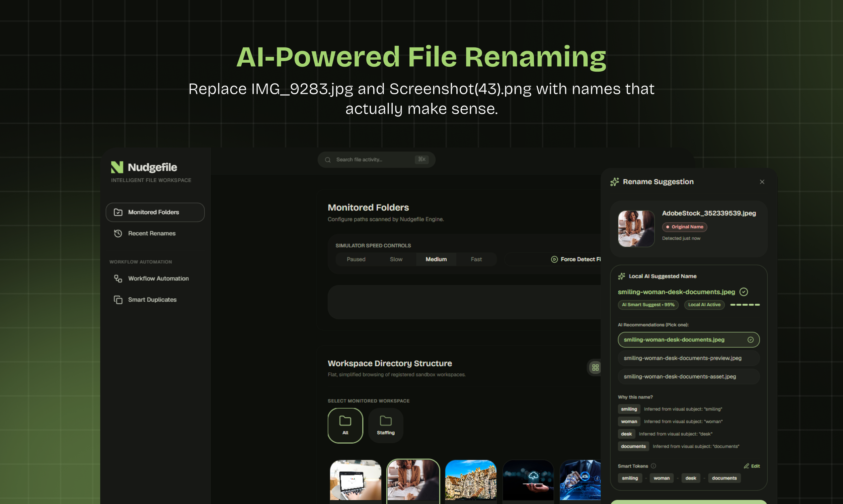Select the 'desk' smart token chip
The width and height of the screenshot is (843, 504).
691,478
